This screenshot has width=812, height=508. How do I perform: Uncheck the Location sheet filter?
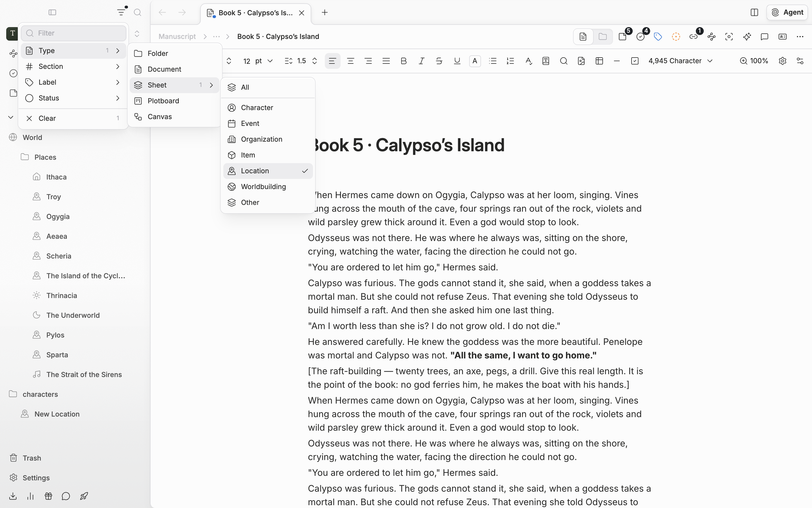[x=268, y=171]
